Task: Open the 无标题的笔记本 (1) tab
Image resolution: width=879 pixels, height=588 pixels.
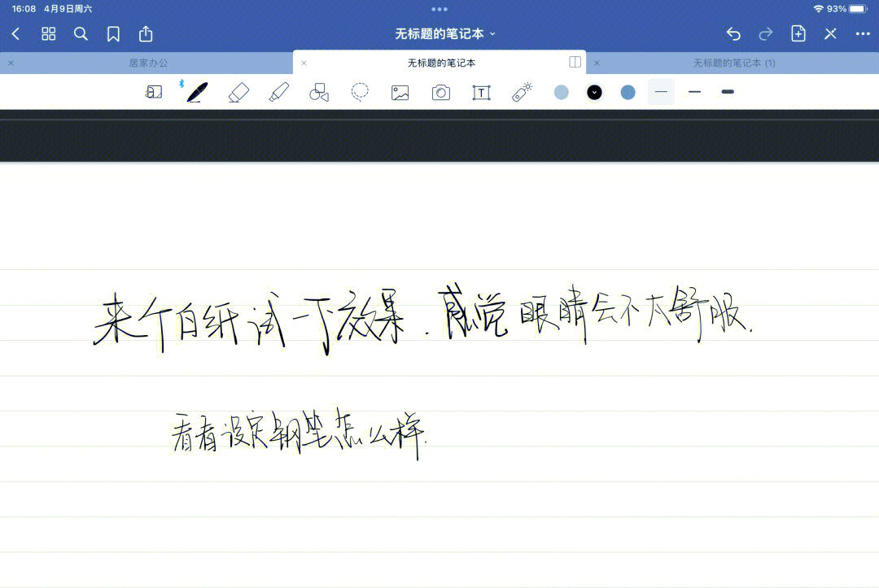Action: (x=737, y=62)
